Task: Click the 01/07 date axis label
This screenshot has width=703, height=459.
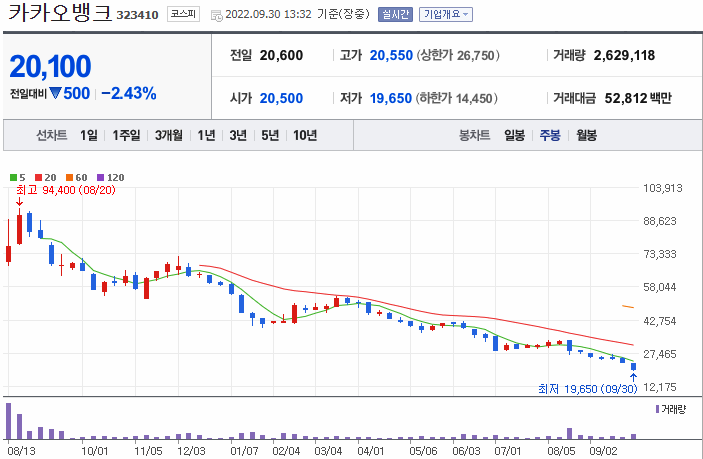Action: click(244, 450)
